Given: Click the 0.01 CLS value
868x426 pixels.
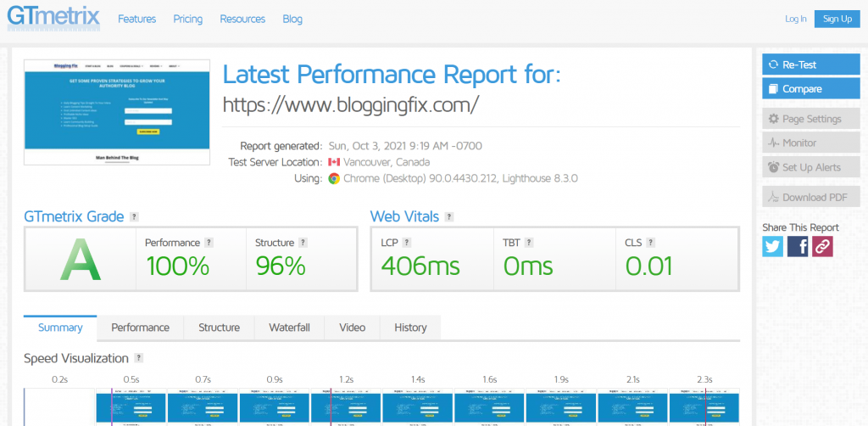Looking at the screenshot, I should pyautogui.click(x=648, y=266).
